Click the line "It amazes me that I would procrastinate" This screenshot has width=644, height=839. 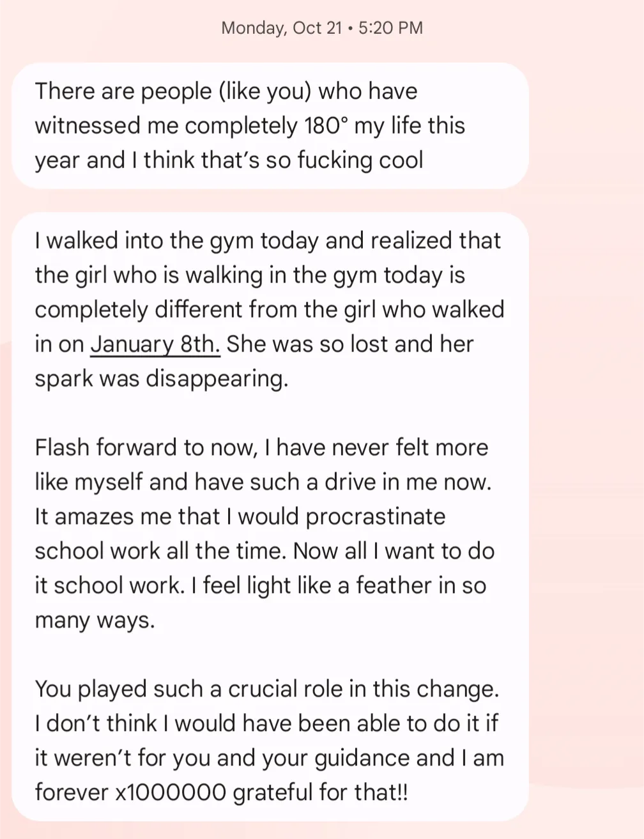[x=240, y=516]
